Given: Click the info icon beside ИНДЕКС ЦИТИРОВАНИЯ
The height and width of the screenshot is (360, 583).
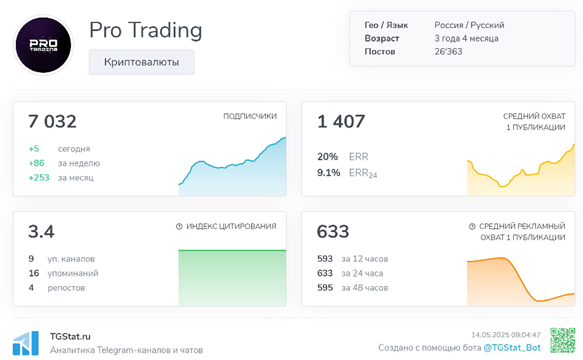Looking at the screenshot, I should [179, 226].
